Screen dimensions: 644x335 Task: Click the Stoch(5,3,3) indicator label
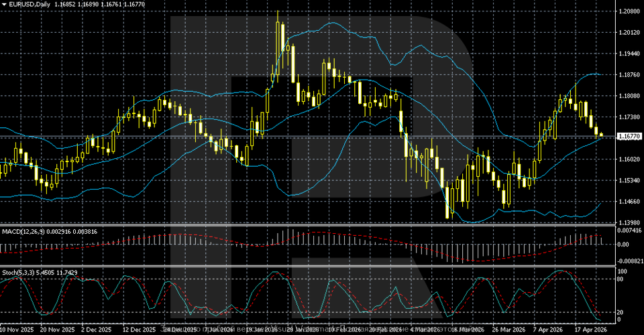[x=19, y=273]
